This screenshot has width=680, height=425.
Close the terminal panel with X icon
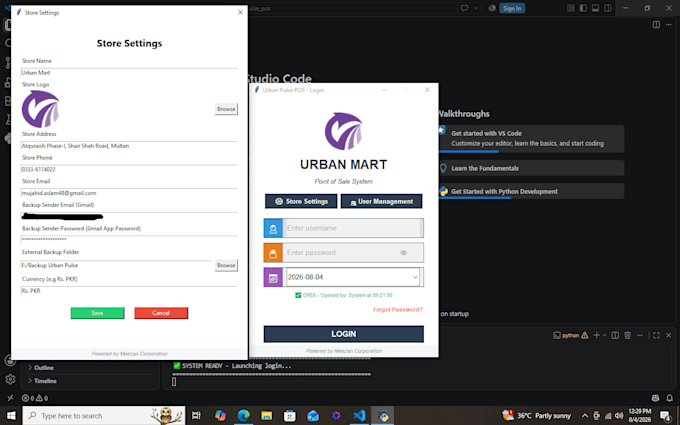668,335
